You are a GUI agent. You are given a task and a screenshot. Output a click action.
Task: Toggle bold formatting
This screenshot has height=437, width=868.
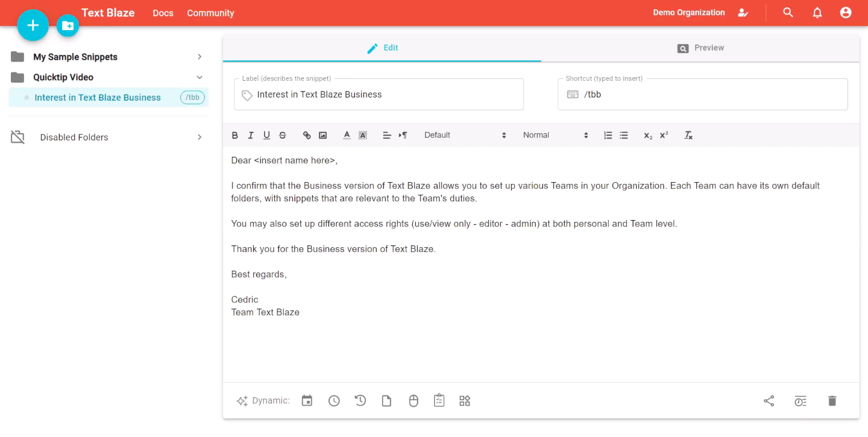235,136
